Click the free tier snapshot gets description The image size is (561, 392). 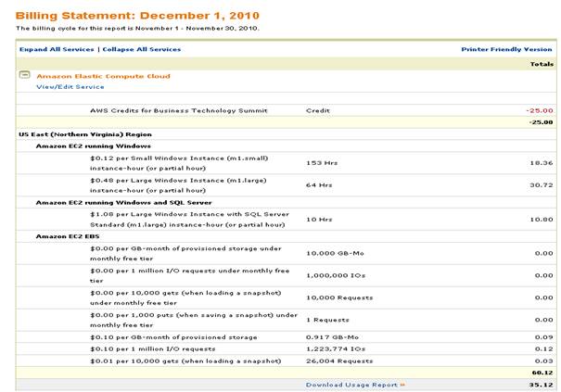(185, 297)
